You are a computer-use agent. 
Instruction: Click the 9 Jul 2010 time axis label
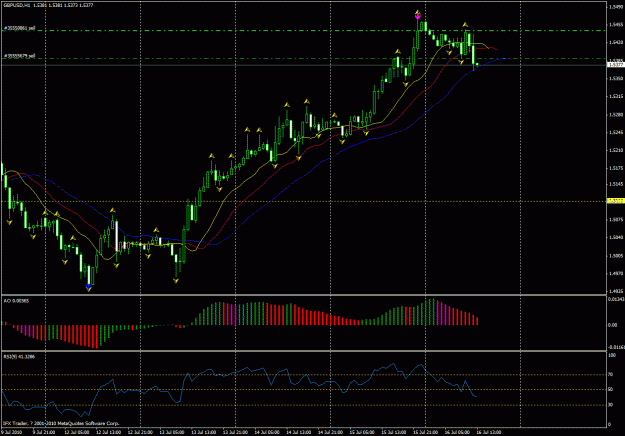coord(12,432)
